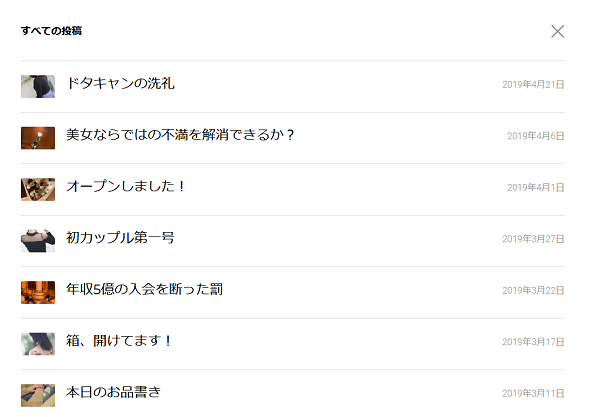The width and height of the screenshot is (600, 417).
Task: Open the ドタキャンの洗礼 post
Action: (x=120, y=84)
